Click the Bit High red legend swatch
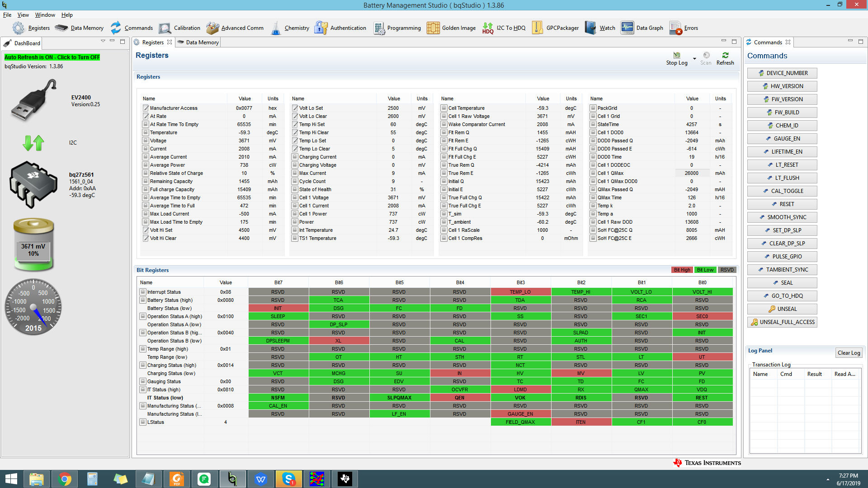This screenshot has width=868, height=488. pos(682,270)
